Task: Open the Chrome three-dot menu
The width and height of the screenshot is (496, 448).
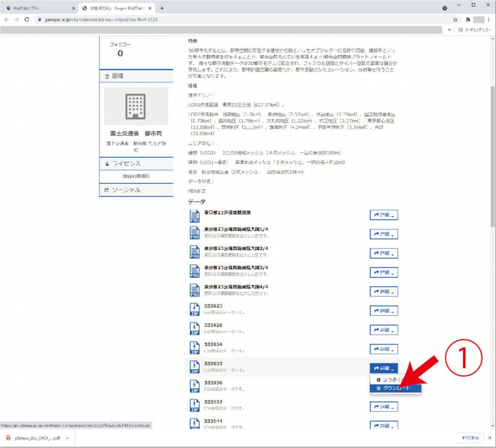Action: (x=489, y=19)
